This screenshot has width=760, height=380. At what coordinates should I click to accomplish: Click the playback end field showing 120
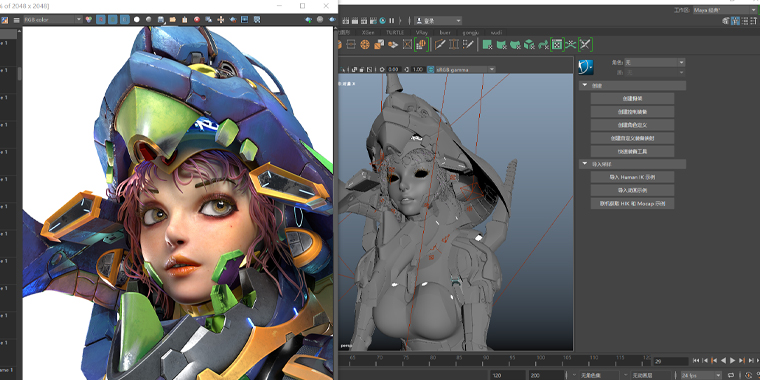point(507,375)
